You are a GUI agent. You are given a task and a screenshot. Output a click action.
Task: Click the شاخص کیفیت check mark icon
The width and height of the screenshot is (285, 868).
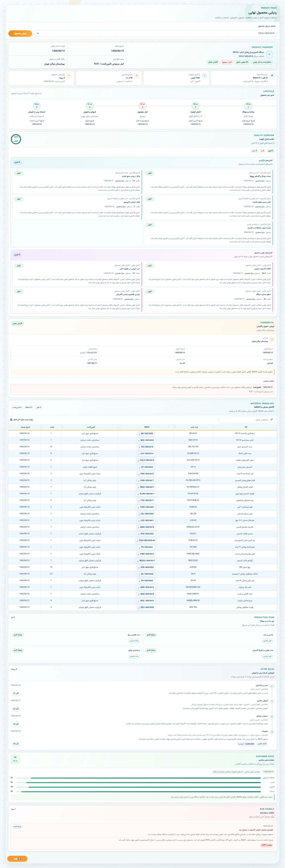tap(204, 75)
